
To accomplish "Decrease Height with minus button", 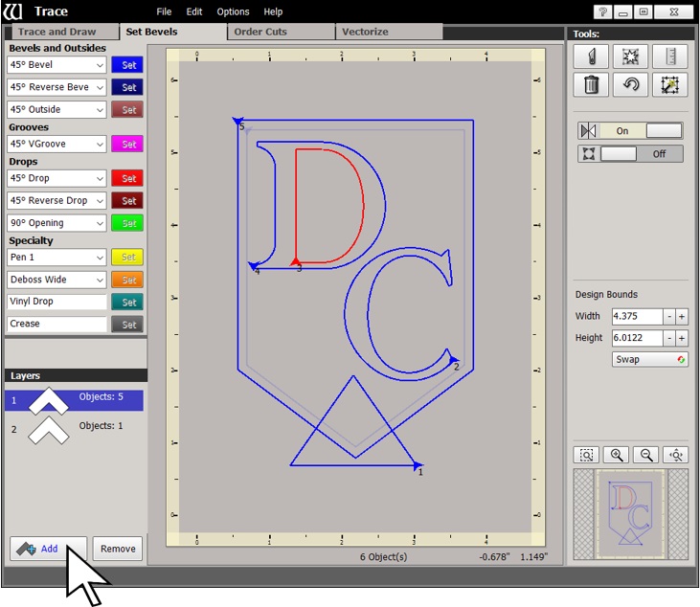I will click(x=669, y=338).
